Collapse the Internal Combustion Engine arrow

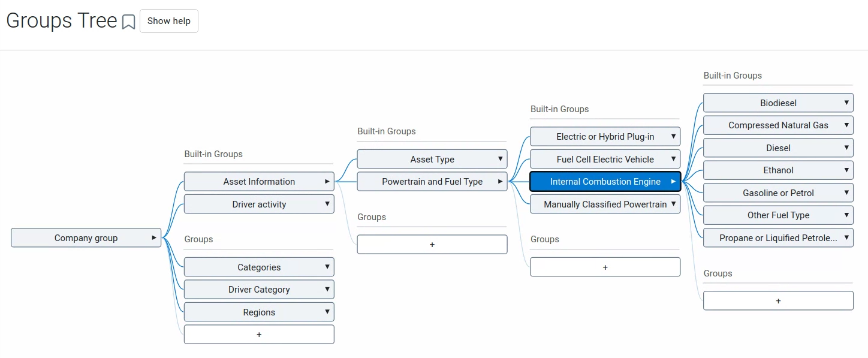click(674, 182)
